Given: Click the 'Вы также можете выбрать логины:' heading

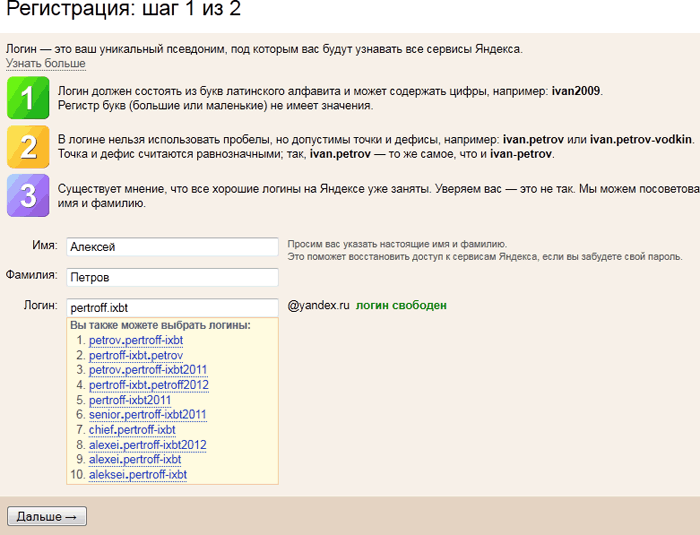Looking at the screenshot, I should pos(160,325).
